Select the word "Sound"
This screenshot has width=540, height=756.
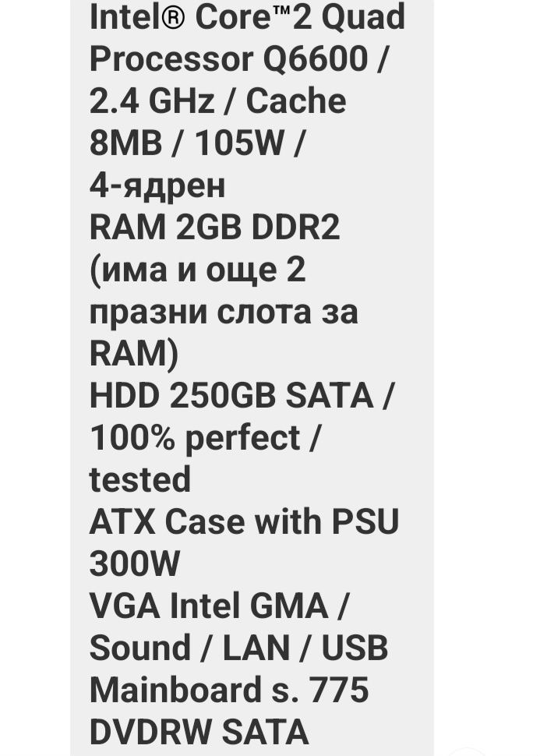point(140,648)
